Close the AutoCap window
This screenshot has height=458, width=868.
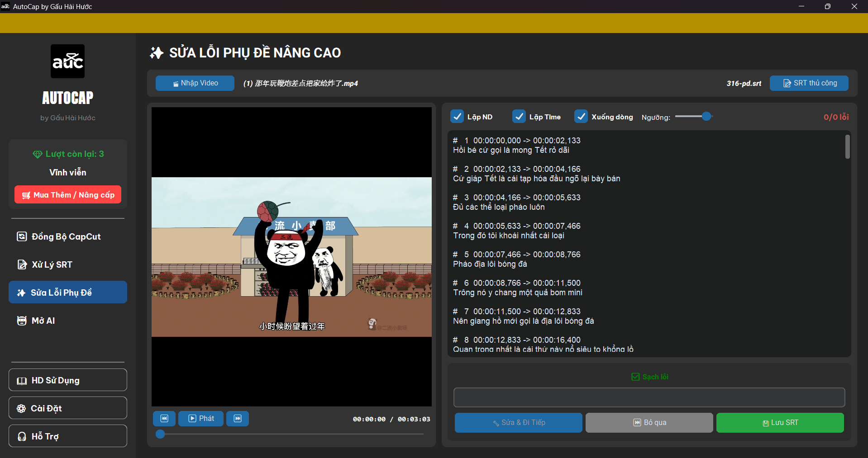coord(854,6)
